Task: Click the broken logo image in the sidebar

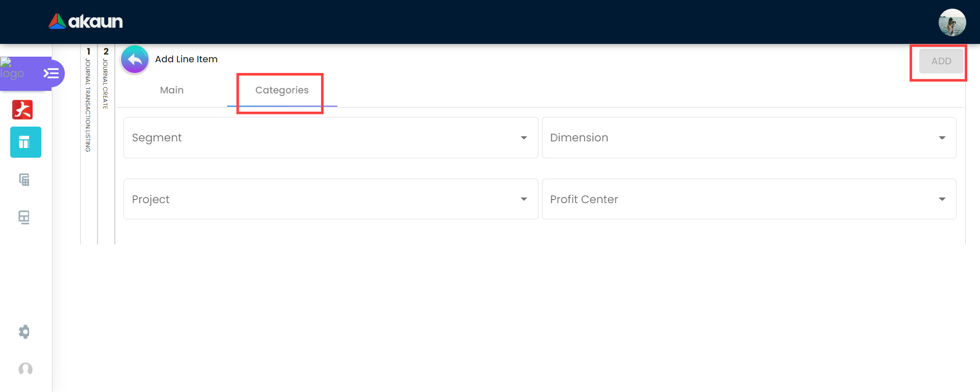Action: (12, 69)
